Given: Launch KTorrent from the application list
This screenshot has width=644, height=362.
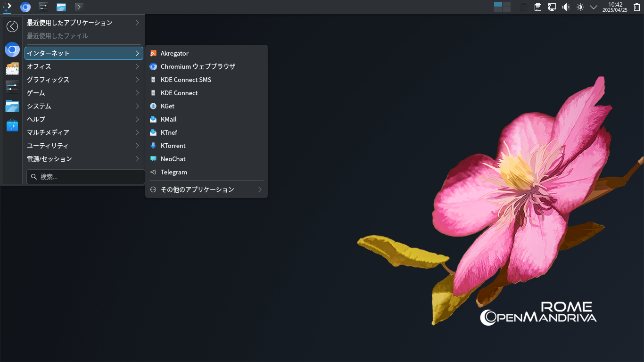Looking at the screenshot, I should pos(173,146).
